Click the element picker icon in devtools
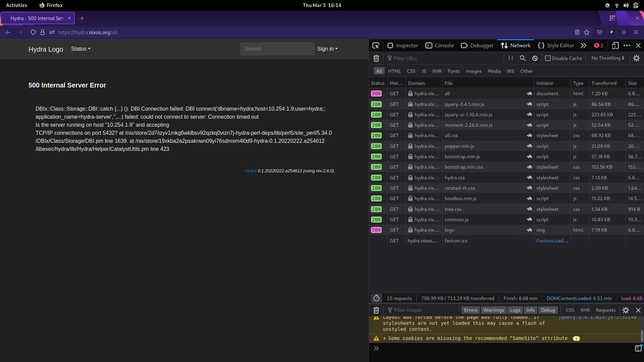This screenshot has height=362, width=644. click(x=376, y=46)
